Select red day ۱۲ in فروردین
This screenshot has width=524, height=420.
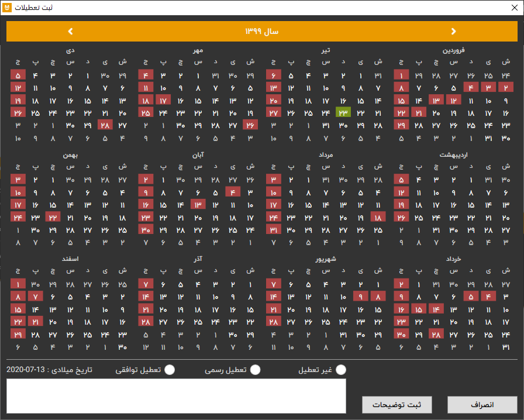point(453,100)
